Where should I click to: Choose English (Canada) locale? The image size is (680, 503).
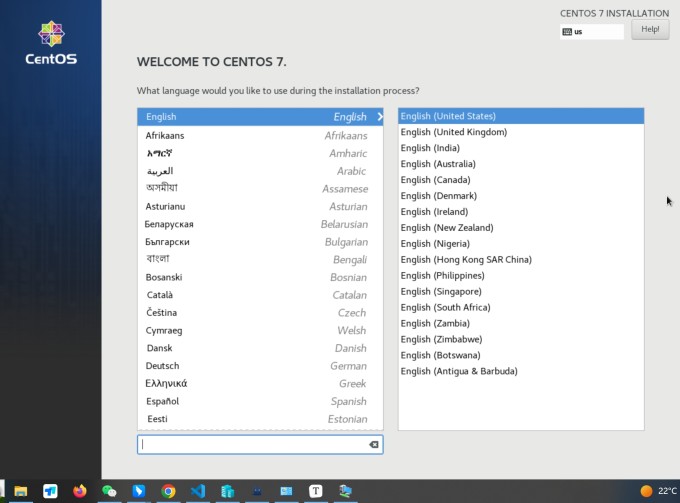[x=521, y=180]
